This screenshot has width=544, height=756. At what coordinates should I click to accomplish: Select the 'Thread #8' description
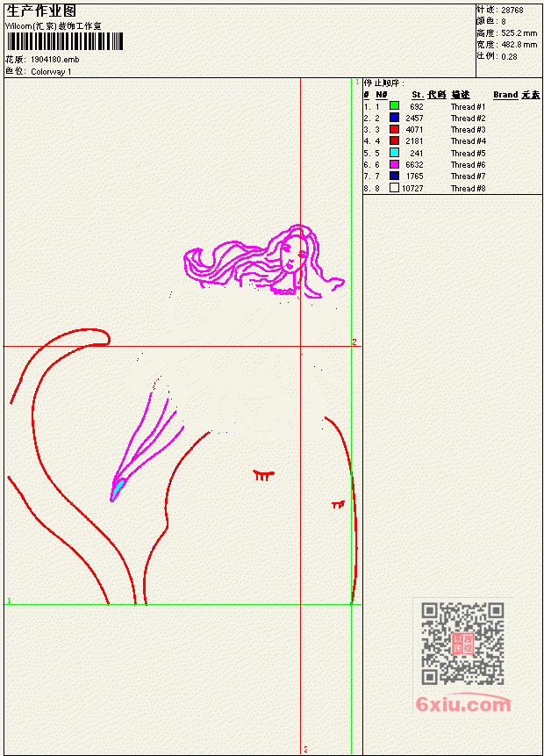click(468, 189)
